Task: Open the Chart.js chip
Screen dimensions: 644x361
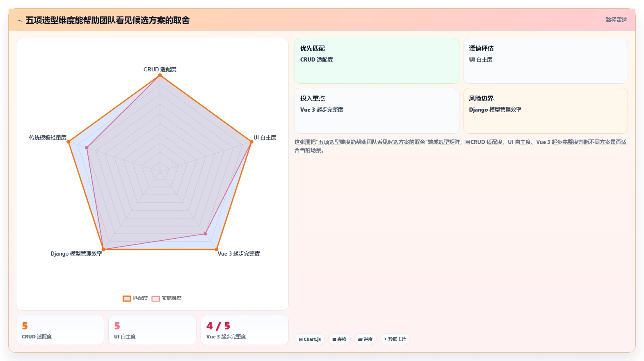Action: pos(310,339)
